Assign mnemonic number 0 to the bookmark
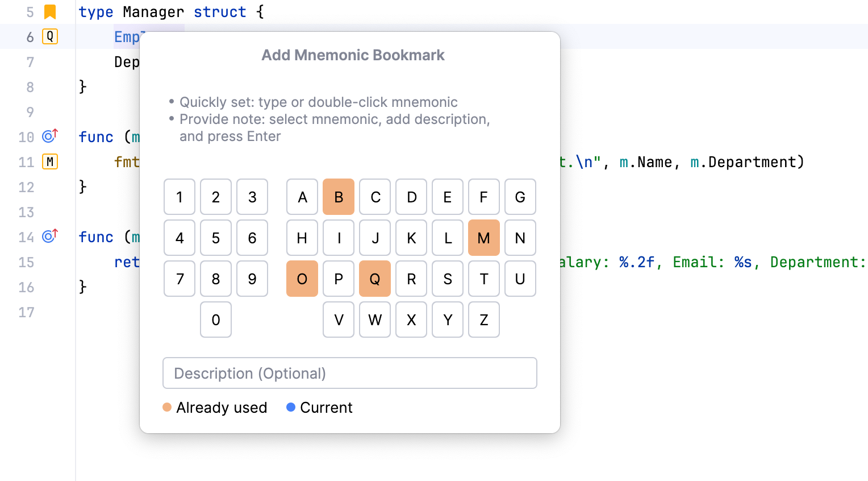The image size is (868, 481). (215, 320)
